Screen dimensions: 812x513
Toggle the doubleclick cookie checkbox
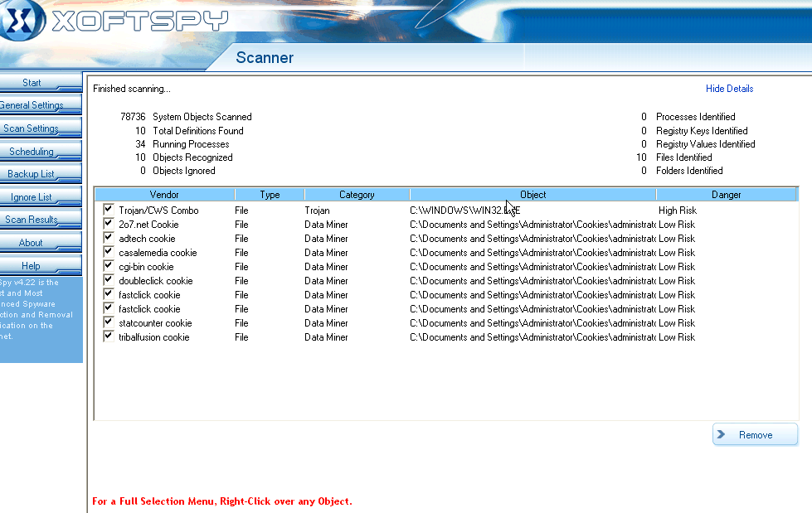pos(108,279)
